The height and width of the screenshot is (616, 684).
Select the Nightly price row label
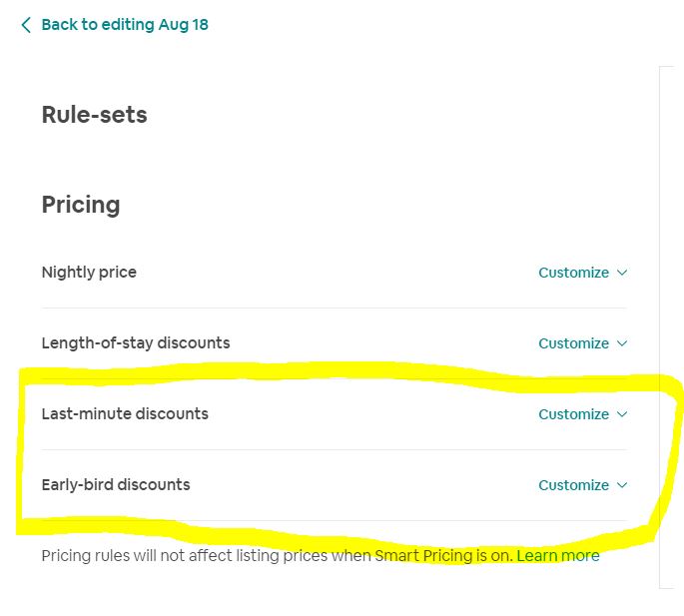(89, 273)
